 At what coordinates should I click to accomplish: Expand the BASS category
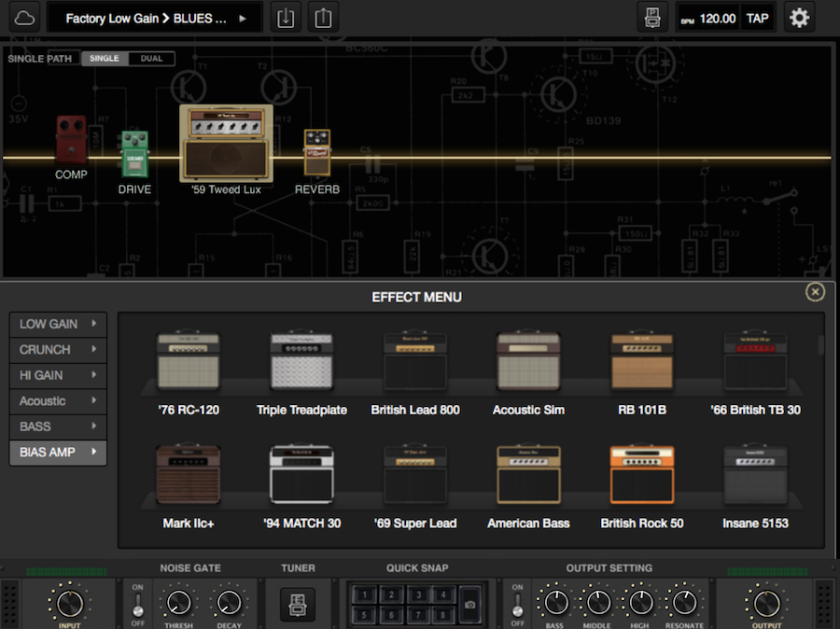58,426
